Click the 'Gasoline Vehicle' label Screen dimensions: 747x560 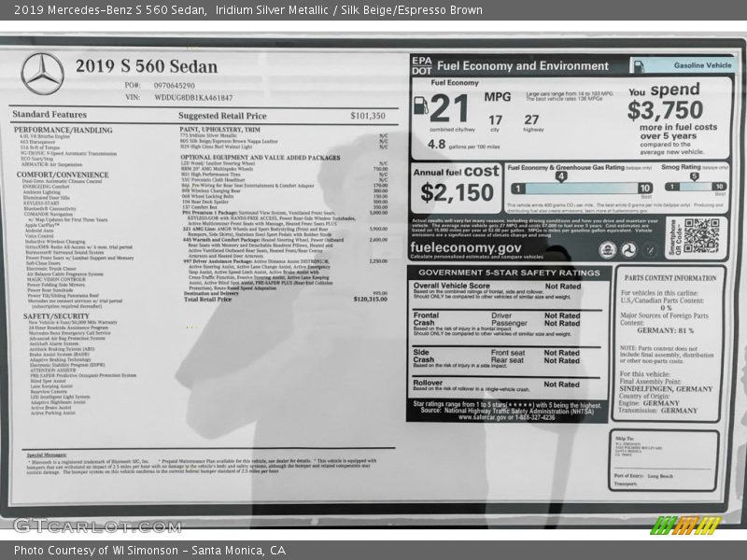pyautogui.click(x=702, y=65)
